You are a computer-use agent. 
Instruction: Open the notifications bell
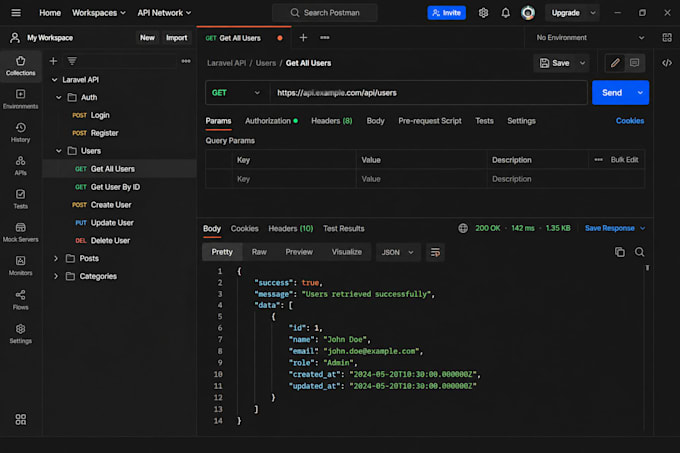505,13
